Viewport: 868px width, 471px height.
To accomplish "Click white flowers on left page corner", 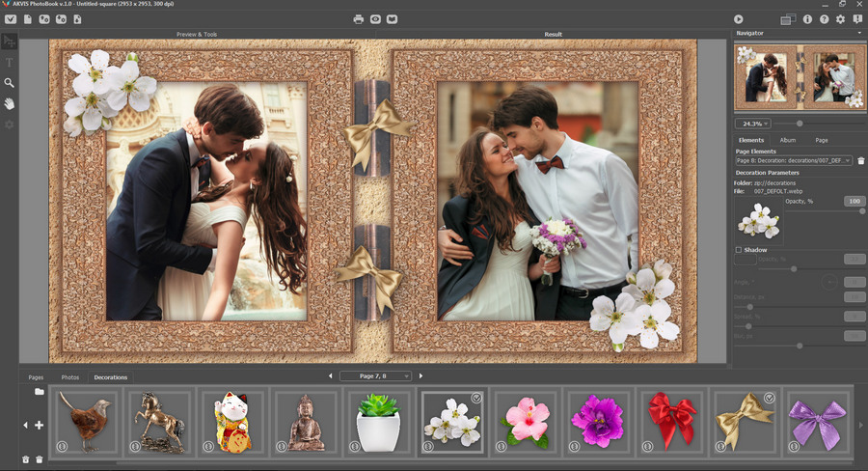I will [x=108, y=92].
